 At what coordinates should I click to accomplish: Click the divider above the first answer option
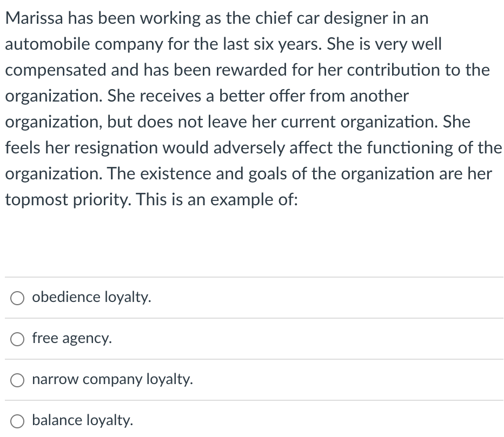252,277
